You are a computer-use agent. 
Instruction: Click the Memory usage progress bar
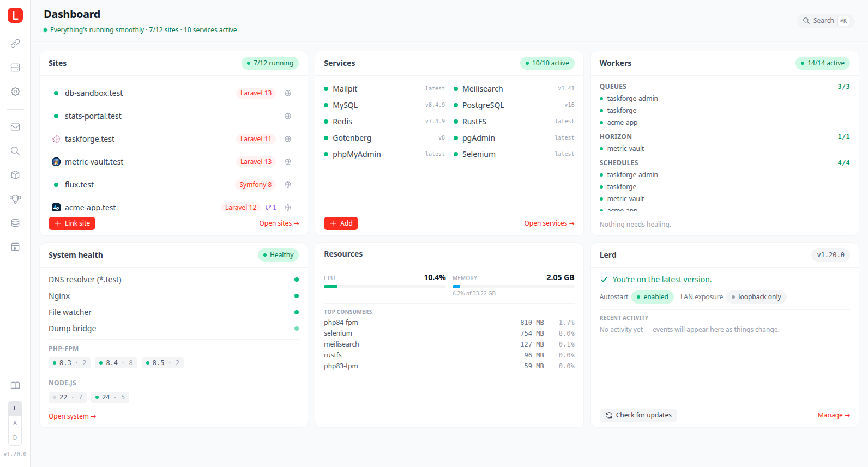pos(514,287)
